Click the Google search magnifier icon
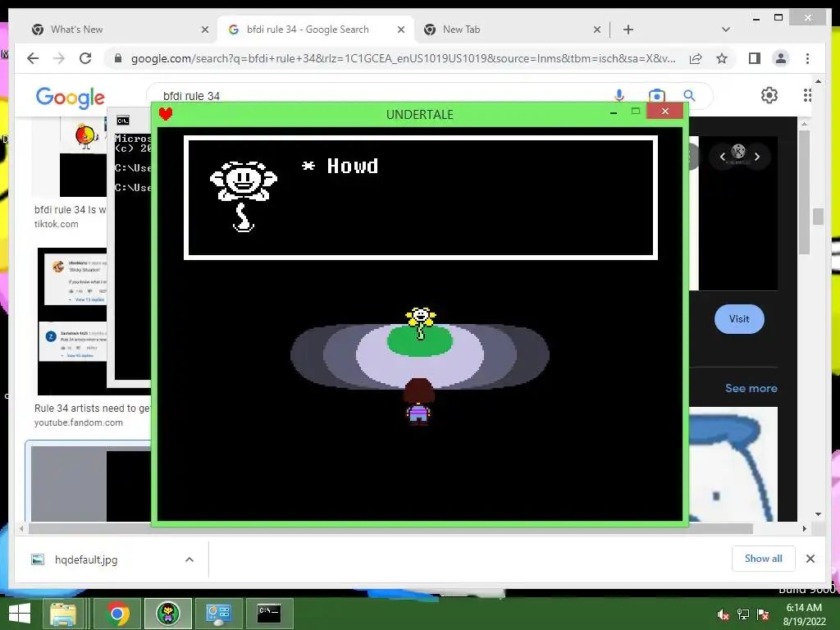Image resolution: width=840 pixels, height=630 pixels. (689, 95)
